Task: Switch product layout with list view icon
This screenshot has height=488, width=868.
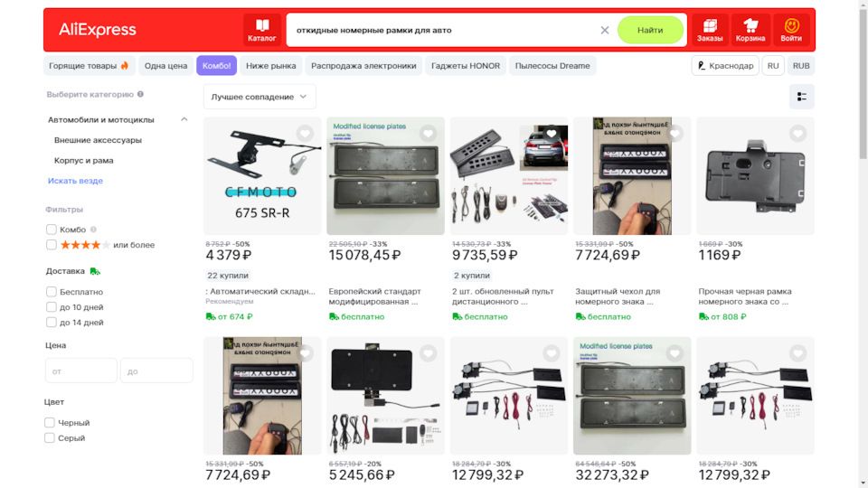Action: tap(802, 97)
